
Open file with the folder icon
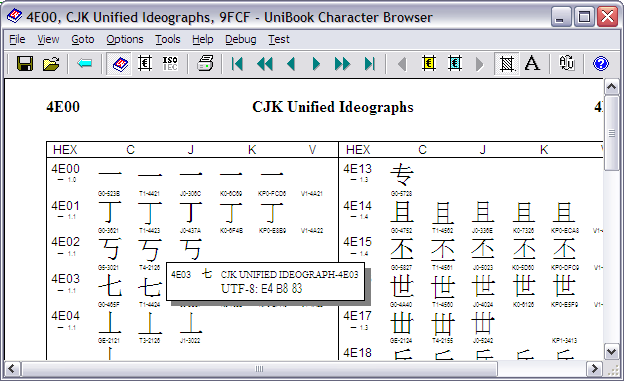(x=51, y=64)
